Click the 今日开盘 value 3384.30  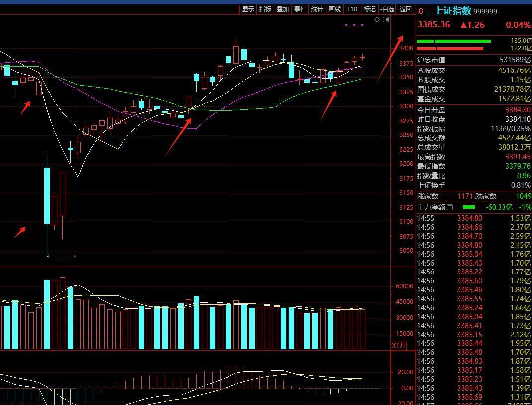(518, 110)
